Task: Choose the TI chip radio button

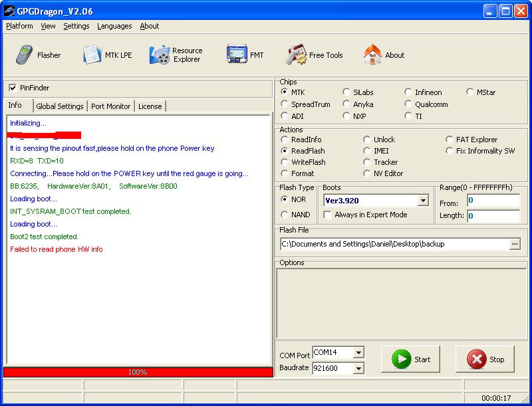Action: click(408, 116)
